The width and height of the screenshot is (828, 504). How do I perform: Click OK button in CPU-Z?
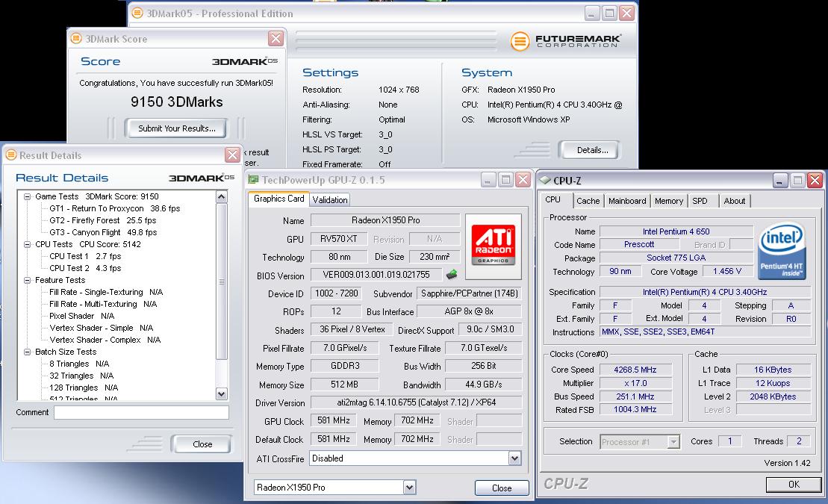[794, 484]
